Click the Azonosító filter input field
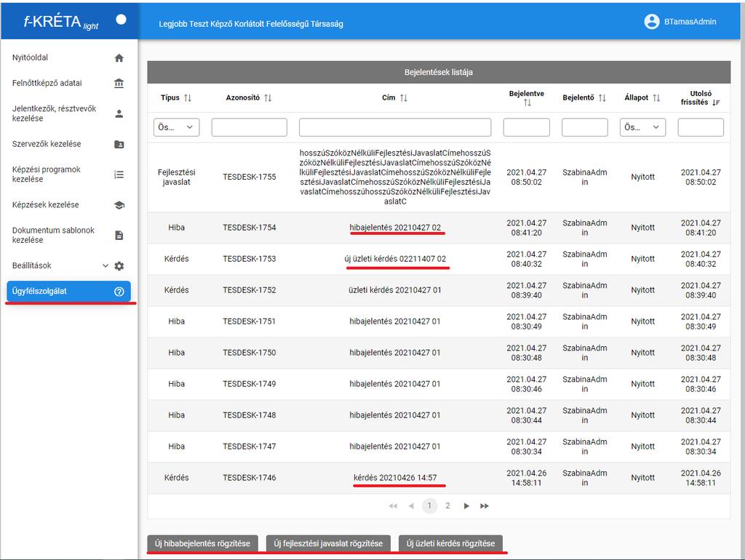This screenshot has height=560, width=745. [250, 127]
